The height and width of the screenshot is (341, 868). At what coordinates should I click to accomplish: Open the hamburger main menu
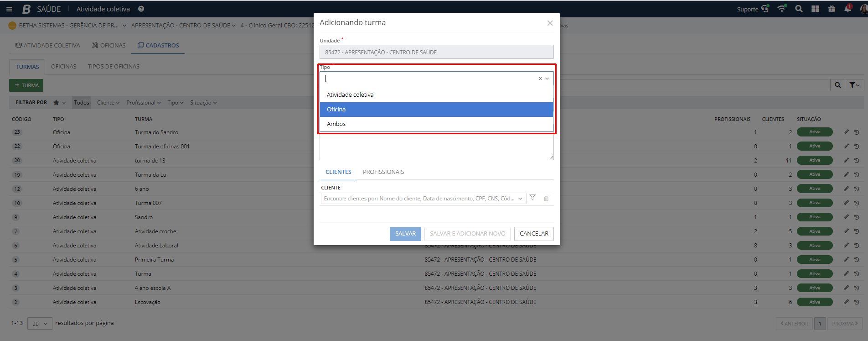click(9, 9)
